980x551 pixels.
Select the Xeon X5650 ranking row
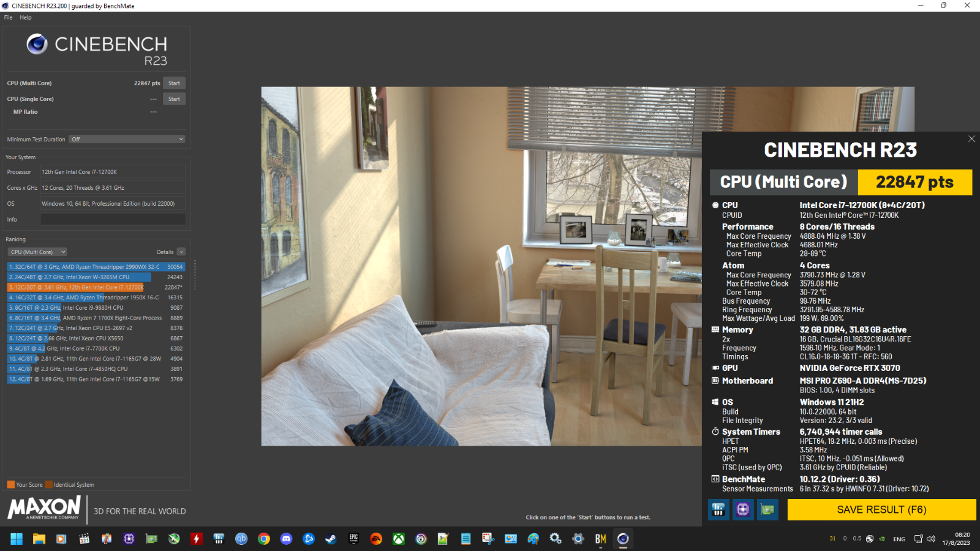tap(96, 339)
